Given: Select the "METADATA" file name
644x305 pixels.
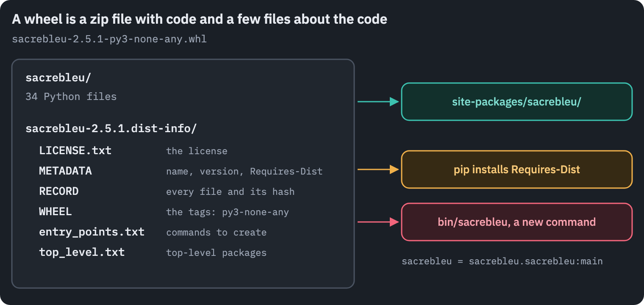Looking at the screenshot, I should pyautogui.click(x=65, y=171).
